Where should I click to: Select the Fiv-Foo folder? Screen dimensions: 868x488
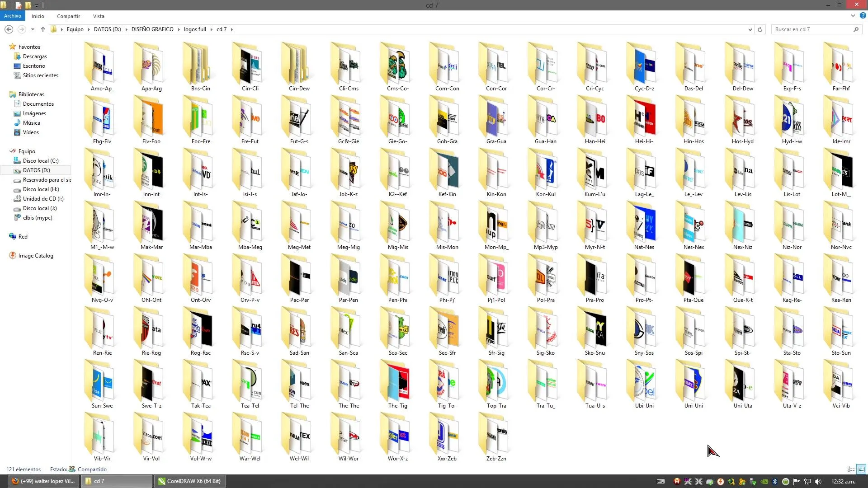coord(151,120)
